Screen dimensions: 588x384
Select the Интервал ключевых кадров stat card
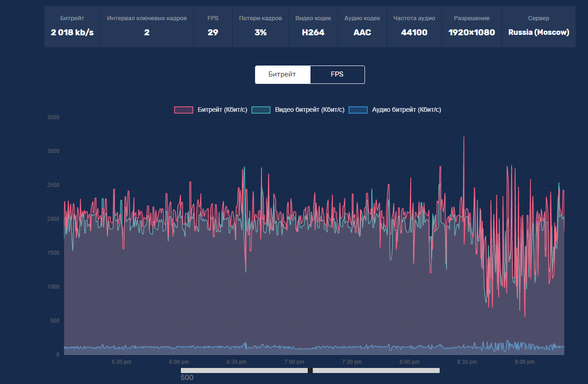(147, 26)
